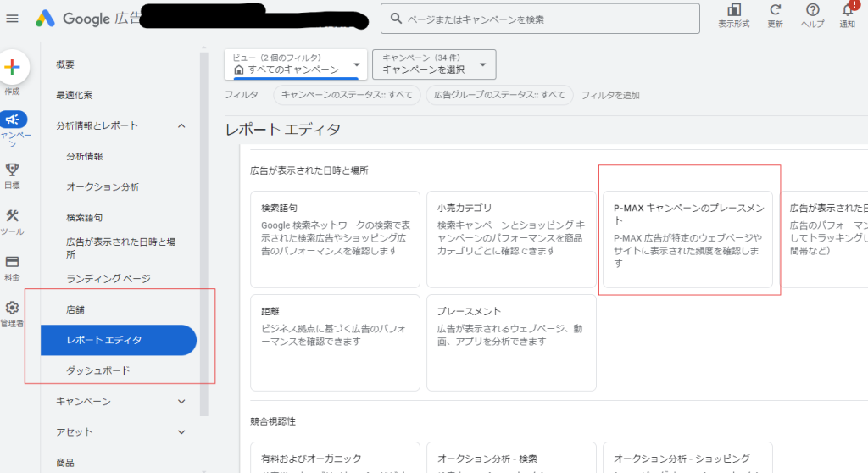The height and width of the screenshot is (473, 868).
Task: Open the ヘルプ help icon
Action: [812, 10]
